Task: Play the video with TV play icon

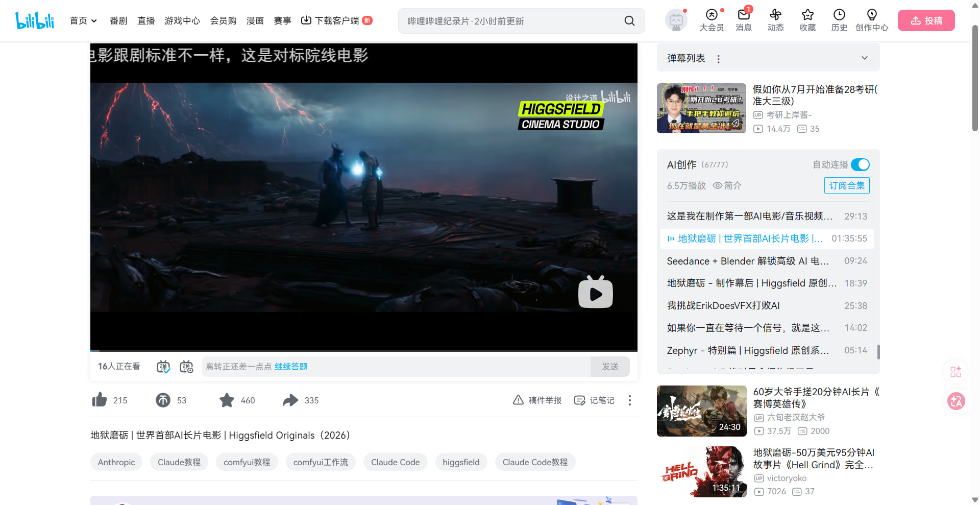Action: tap(596, 292)
